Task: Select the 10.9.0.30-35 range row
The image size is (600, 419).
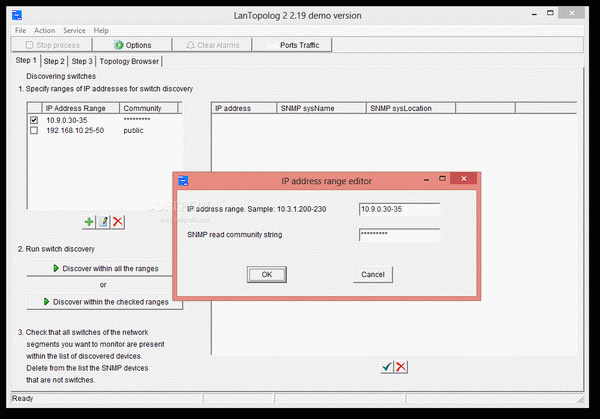Action: (104, 120)
